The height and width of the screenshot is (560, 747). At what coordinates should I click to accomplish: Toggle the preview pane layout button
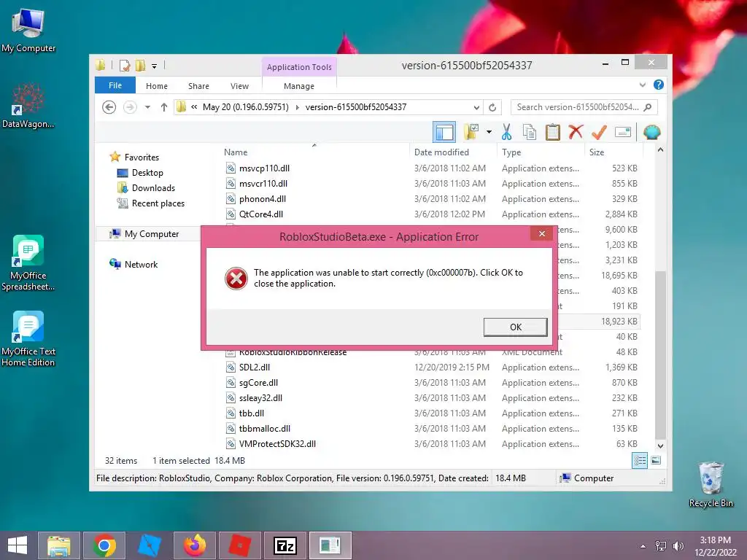tap(444, 132)
